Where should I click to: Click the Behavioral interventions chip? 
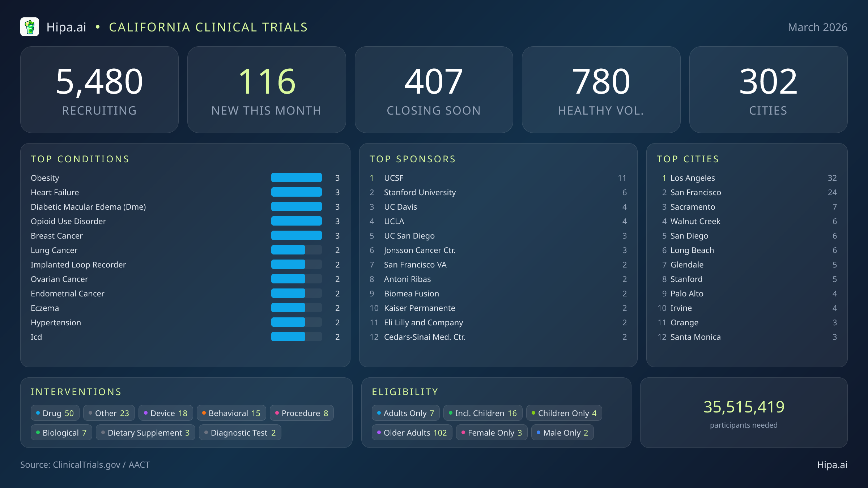click(x=231, y=413)
